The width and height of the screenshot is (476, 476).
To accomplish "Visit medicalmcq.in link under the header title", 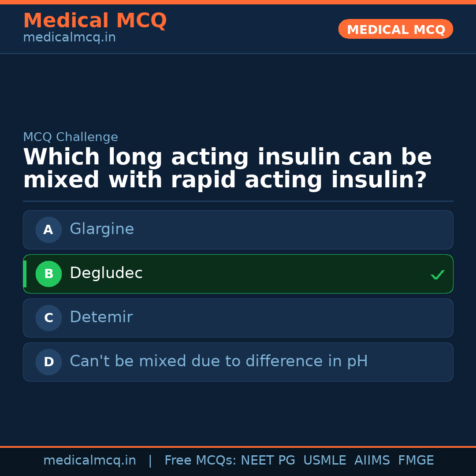I will click(x=69, y=38).
